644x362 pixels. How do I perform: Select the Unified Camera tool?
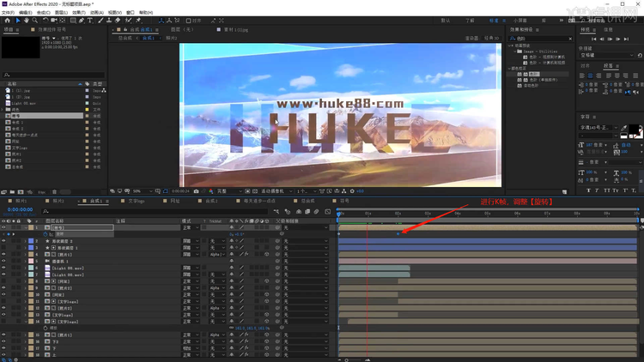(54, 20)
